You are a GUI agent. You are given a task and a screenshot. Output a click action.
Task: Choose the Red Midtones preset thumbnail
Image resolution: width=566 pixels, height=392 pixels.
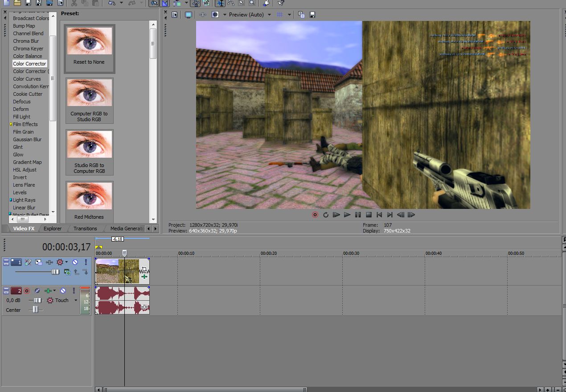click(x=89, y=202)
